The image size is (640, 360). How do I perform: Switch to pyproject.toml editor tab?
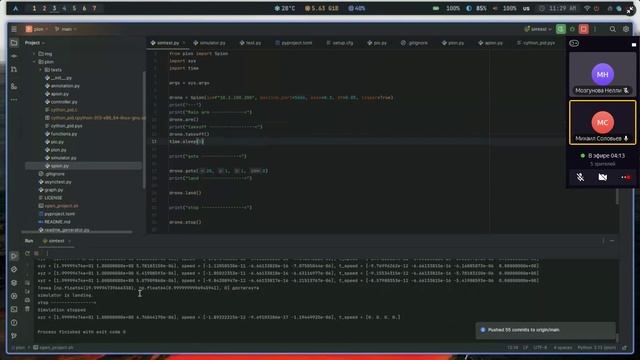click(x=293, y=43)
